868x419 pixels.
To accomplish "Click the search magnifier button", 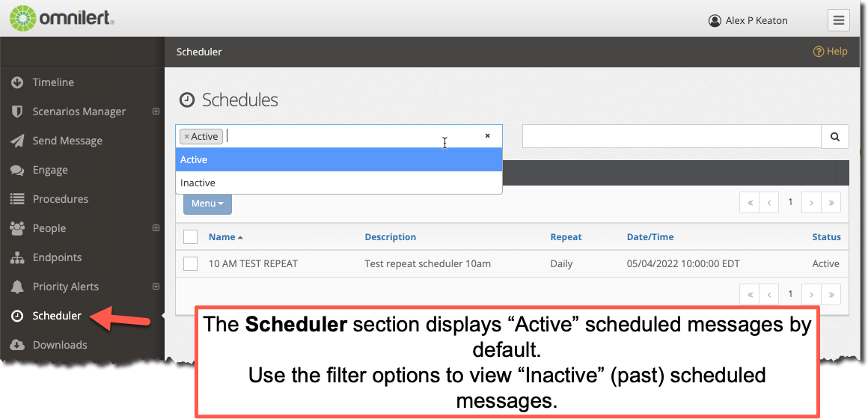I will point(835,136).
